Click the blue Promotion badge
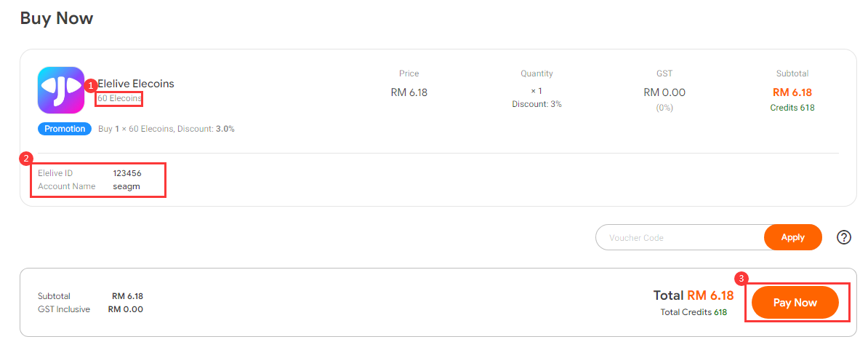The height and width of the screenshot is (342, 868). click(65, 129)
